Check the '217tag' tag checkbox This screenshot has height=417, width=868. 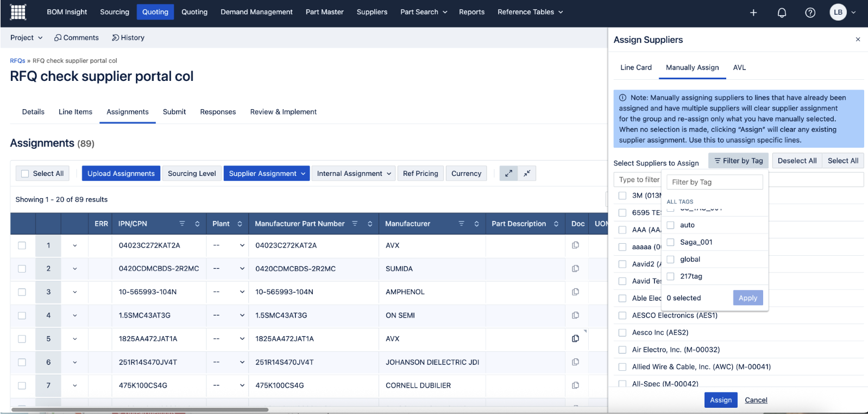tap(670, 276)
